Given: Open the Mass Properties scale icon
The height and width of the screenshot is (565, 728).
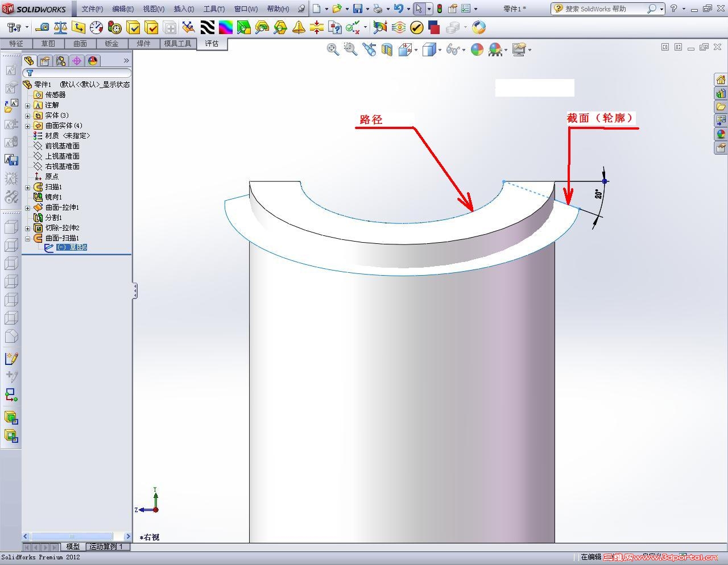Looking at the screenshot, I should (60, 27).
